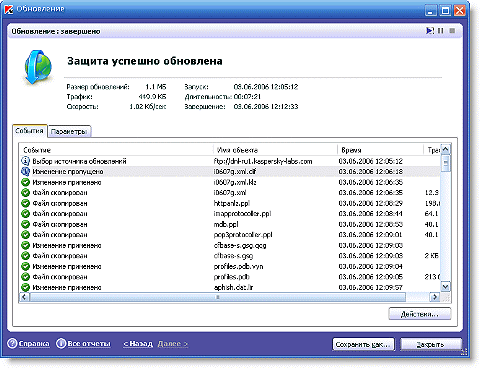
Task: Sort by the Имя объекта column header
Action: (275, 150)
